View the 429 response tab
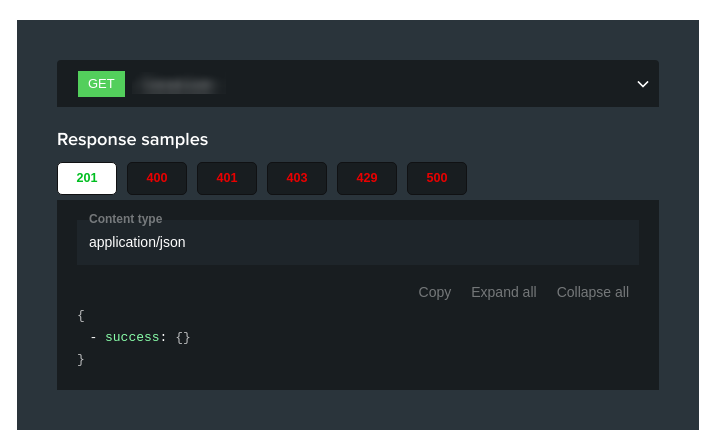Image resolution: width=719 pixels, height=448 pixels. coord(367,178)
